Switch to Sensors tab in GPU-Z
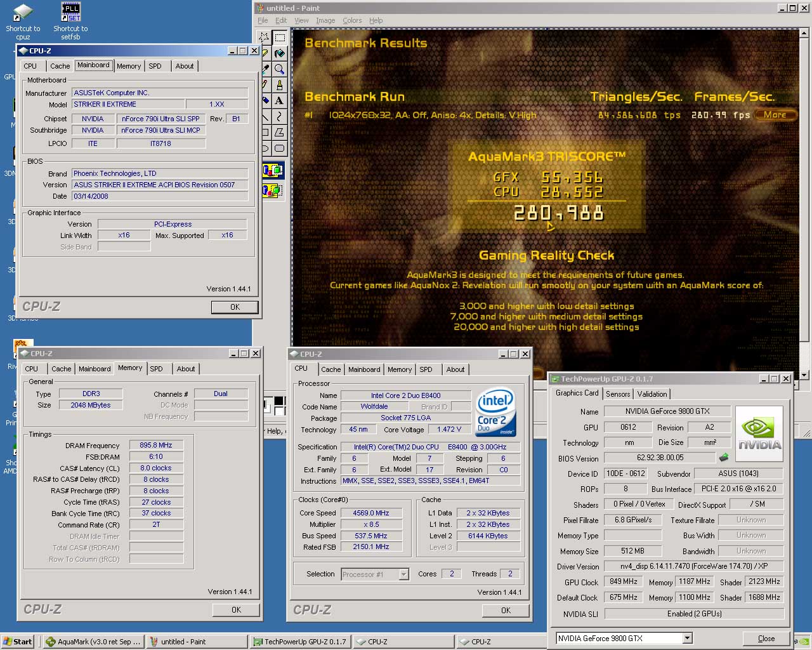812x650 pixels. click(x=618, y=394)
